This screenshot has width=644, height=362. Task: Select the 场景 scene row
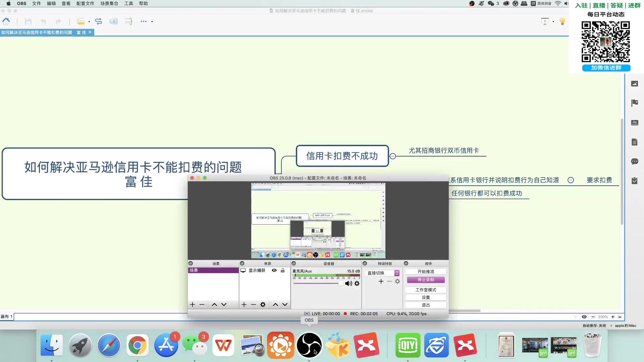[213, 270]
